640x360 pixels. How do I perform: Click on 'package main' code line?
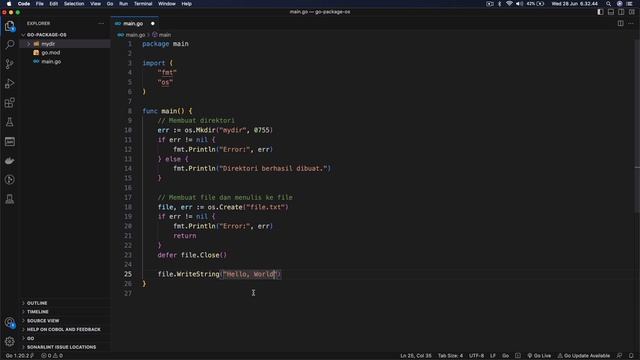coord(165,44)
